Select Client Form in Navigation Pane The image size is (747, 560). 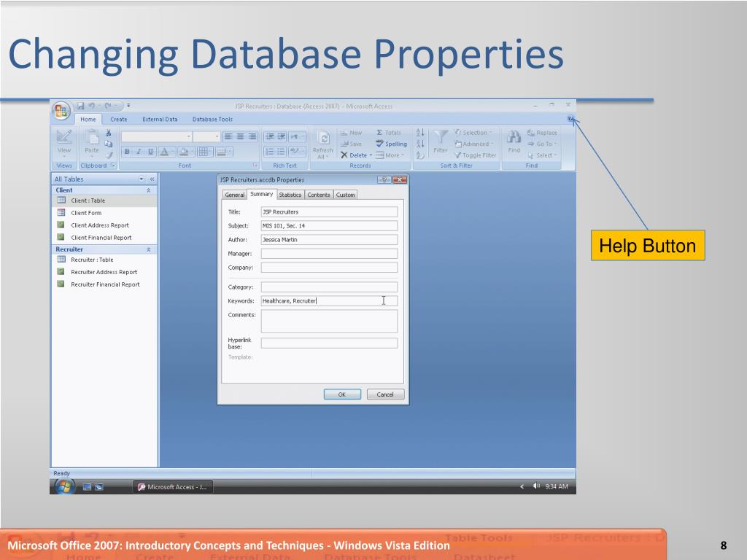104,213
